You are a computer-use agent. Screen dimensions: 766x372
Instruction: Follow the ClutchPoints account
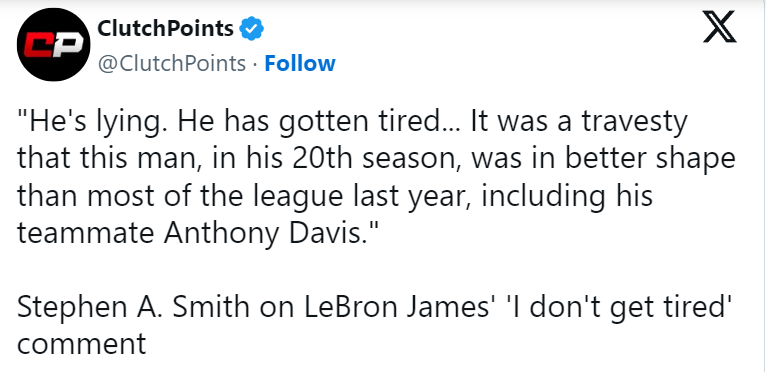point(300,64)
